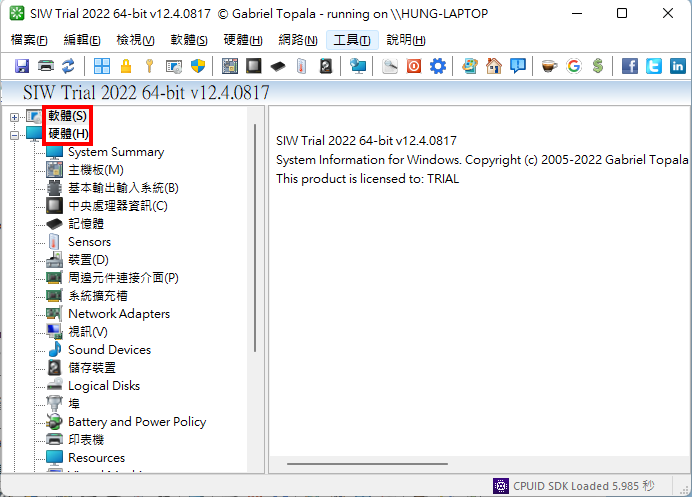Open the 說明(H) menu

tap(406, 40)
